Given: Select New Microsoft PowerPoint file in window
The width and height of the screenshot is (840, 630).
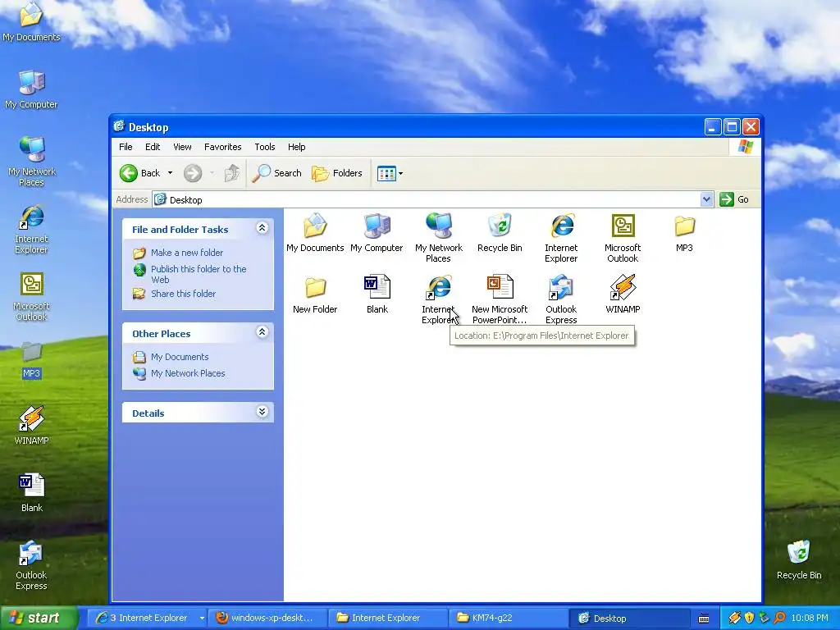Looking at the screenshot, I should 500,299.
